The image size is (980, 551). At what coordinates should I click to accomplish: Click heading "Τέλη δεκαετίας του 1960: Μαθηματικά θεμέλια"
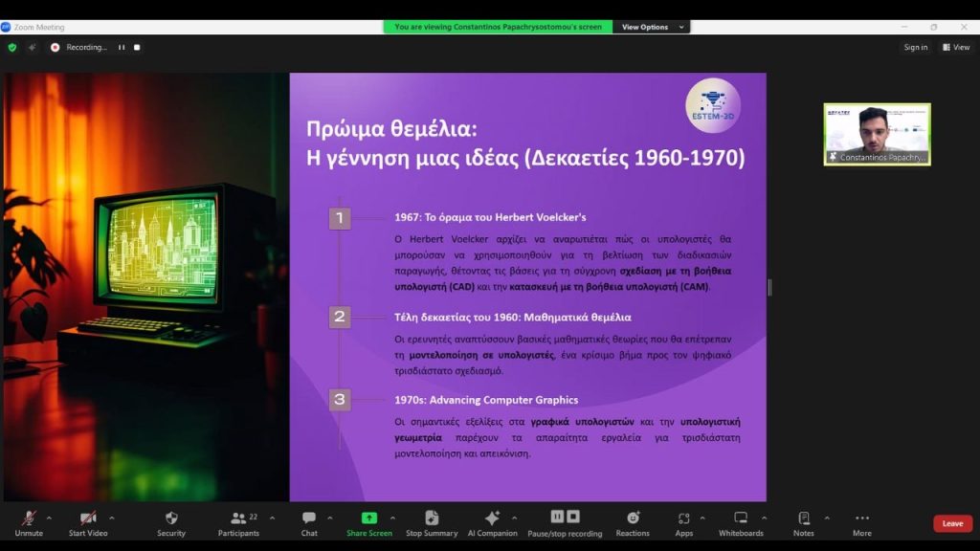click(513, 318)
